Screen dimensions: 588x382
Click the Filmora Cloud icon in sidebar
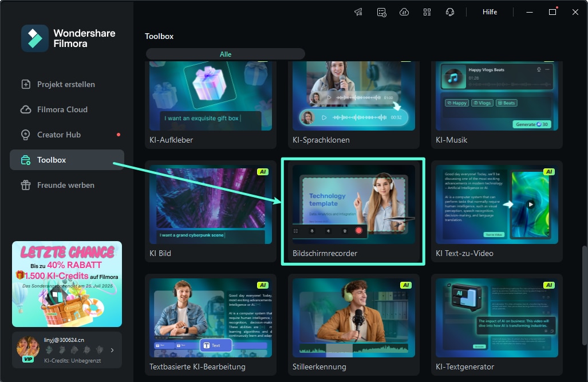[x=26, y=109]
